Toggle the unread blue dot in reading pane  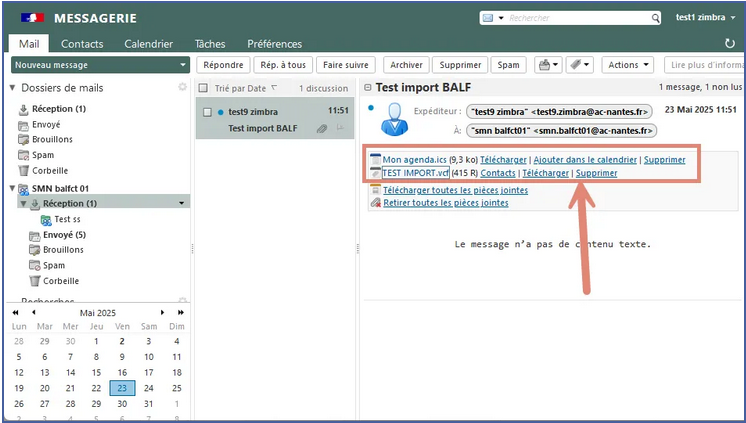(x=370, y=107)
